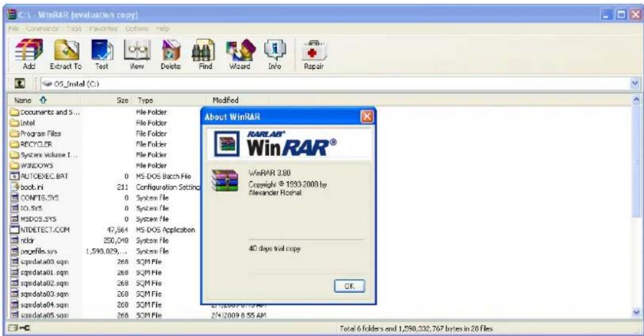Select the RECYCLER folder icon

coord(15,144)
